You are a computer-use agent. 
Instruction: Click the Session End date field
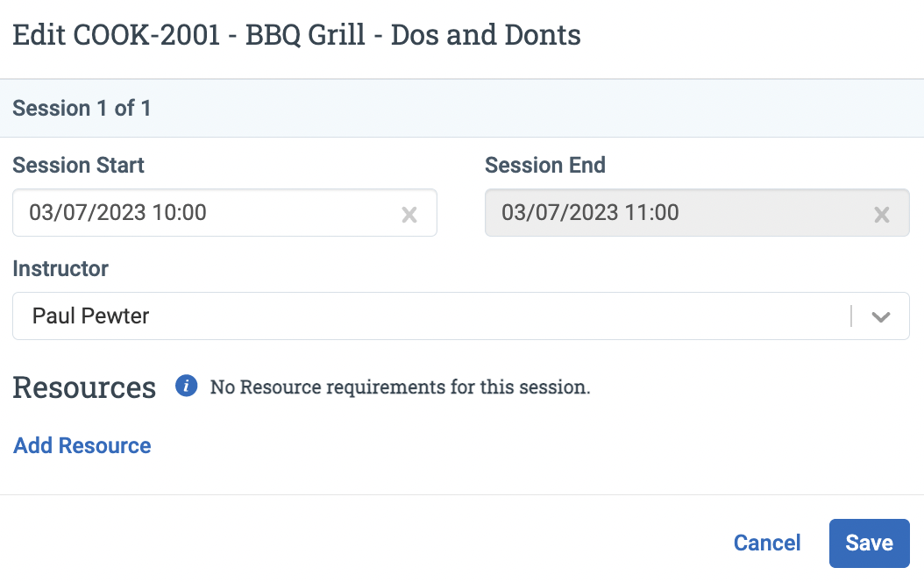(697, 213)
